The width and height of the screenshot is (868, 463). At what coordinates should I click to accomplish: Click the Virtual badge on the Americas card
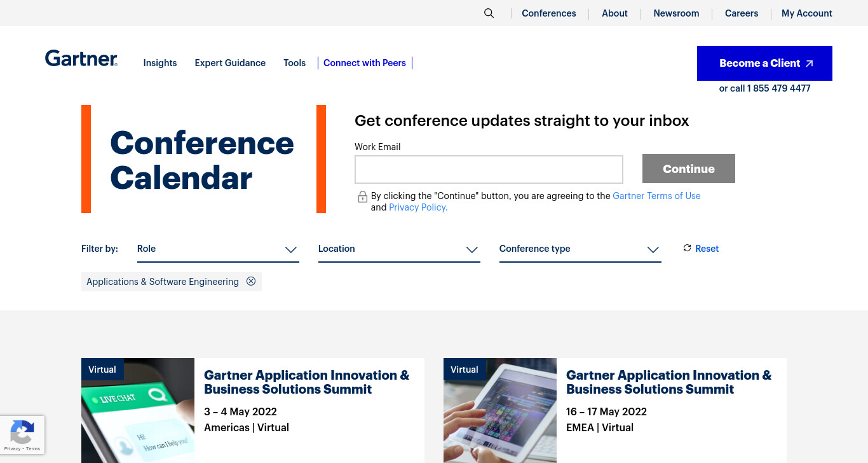point(102,370)
